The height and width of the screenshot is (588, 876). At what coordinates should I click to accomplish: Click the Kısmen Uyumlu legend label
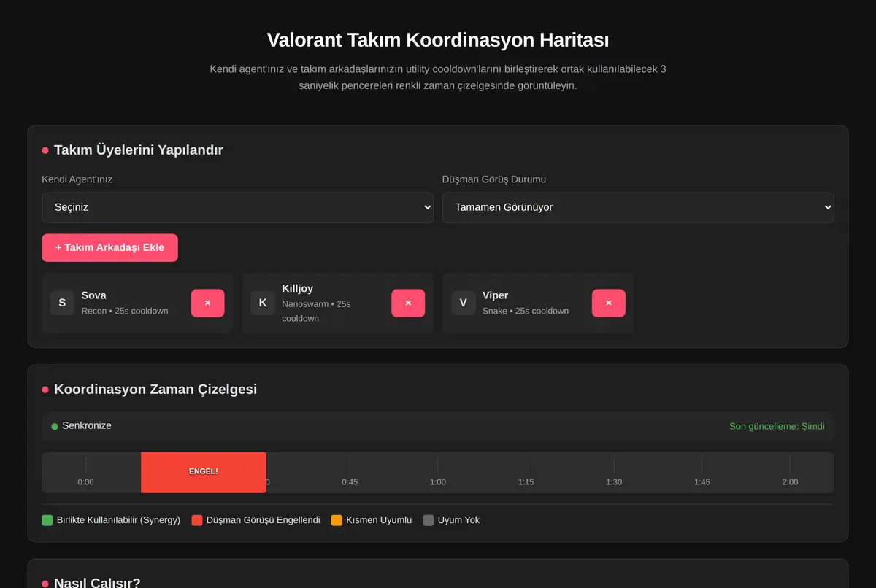(379, 520)
